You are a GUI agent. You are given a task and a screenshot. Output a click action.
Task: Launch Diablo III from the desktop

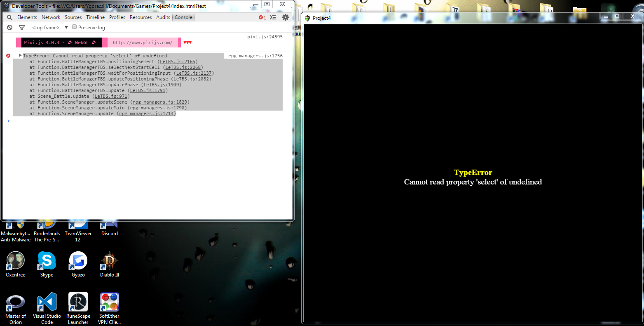click(x=110, y=265)
